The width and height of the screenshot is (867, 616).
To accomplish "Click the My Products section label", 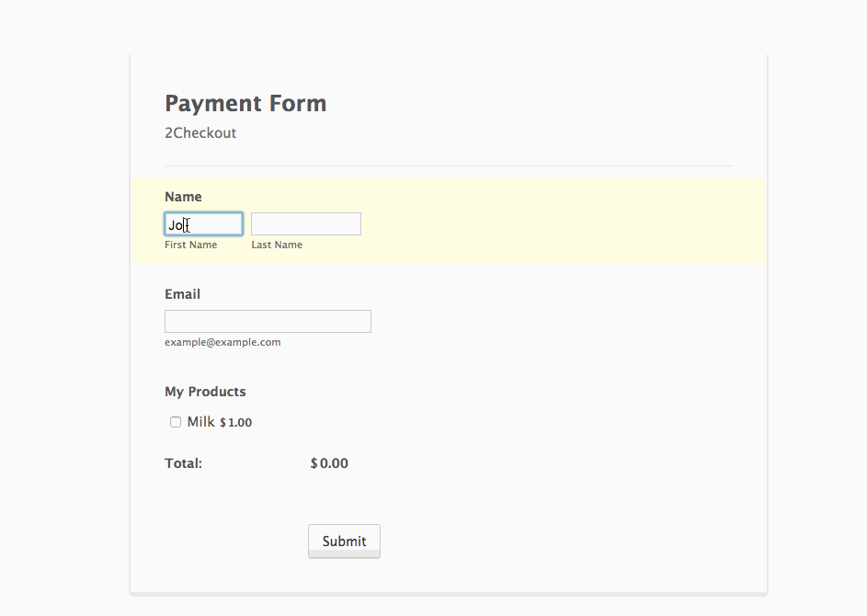I will pos(205,392).
